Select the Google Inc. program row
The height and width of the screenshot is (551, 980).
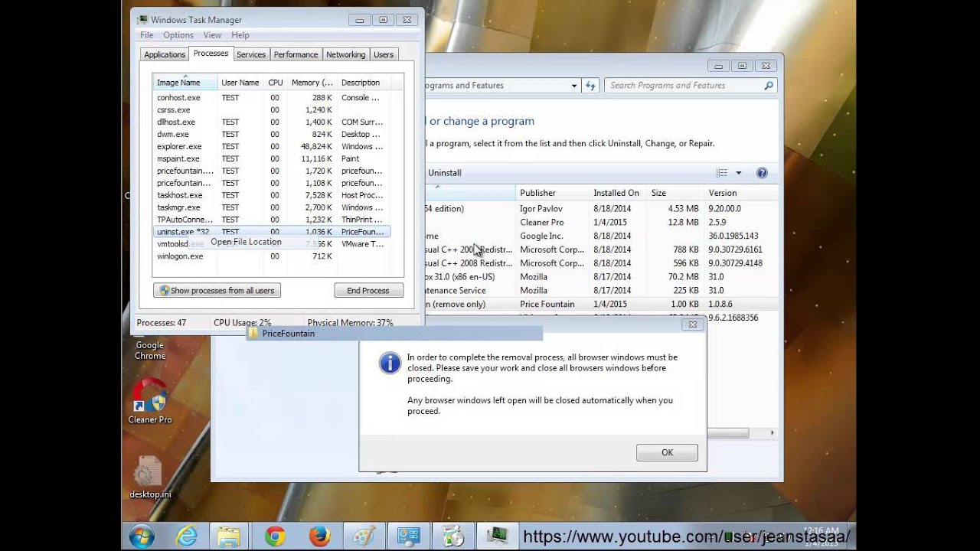(601, 236)
